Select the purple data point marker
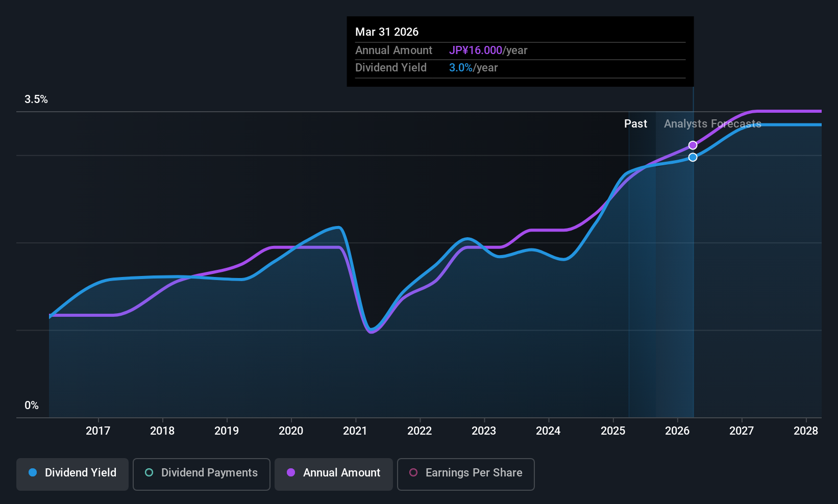This screenshot has height=504, width=838. pyautogui.click(x=693, y=145)
